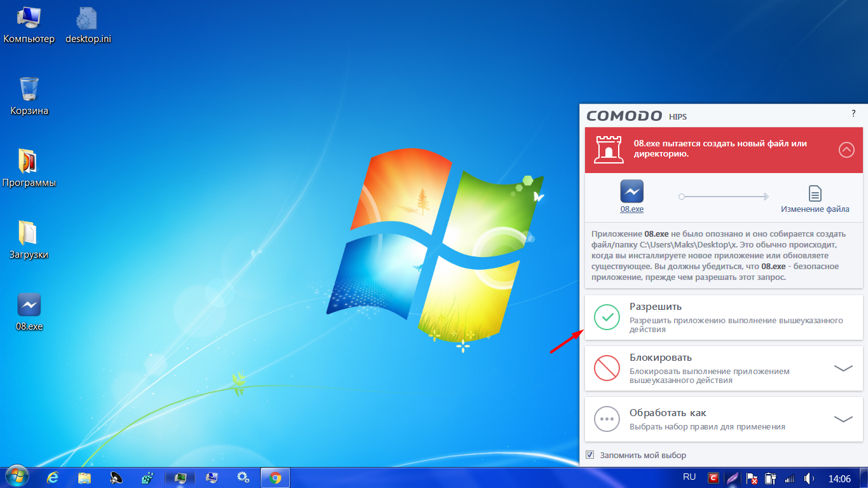
Task: Click the 08.exe application icon in Comodo alert
Action: click(x=632, y=191)
